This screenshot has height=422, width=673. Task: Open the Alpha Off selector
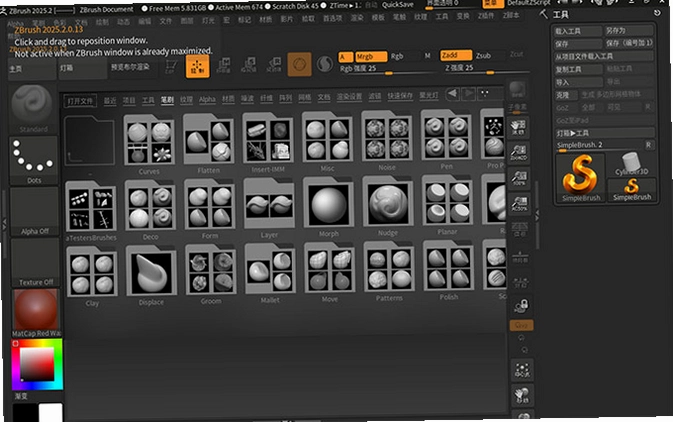(34, 212)
